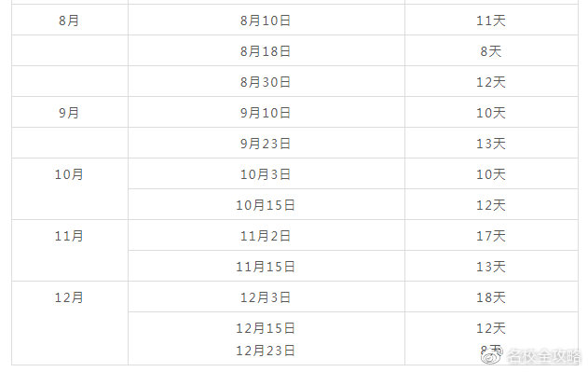This screenshot has height=372, width=588.
Task: Select the 11月 month cell
Action: [69, 251]
